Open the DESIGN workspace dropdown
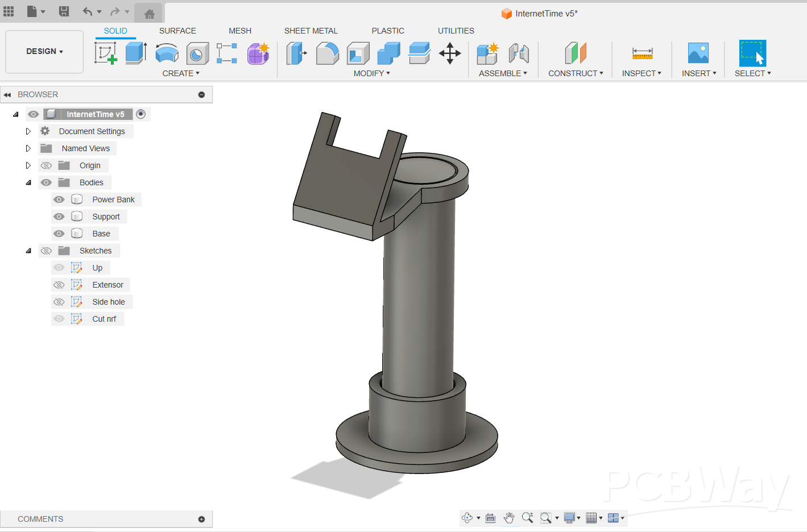 click(44, 51)
